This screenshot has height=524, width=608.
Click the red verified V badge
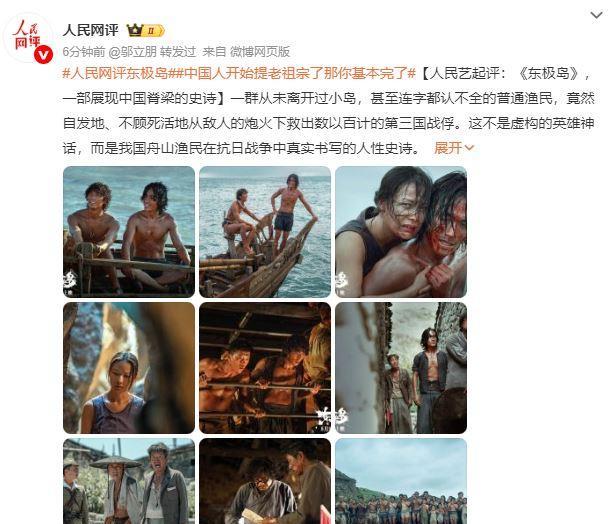tap(43, 54)
